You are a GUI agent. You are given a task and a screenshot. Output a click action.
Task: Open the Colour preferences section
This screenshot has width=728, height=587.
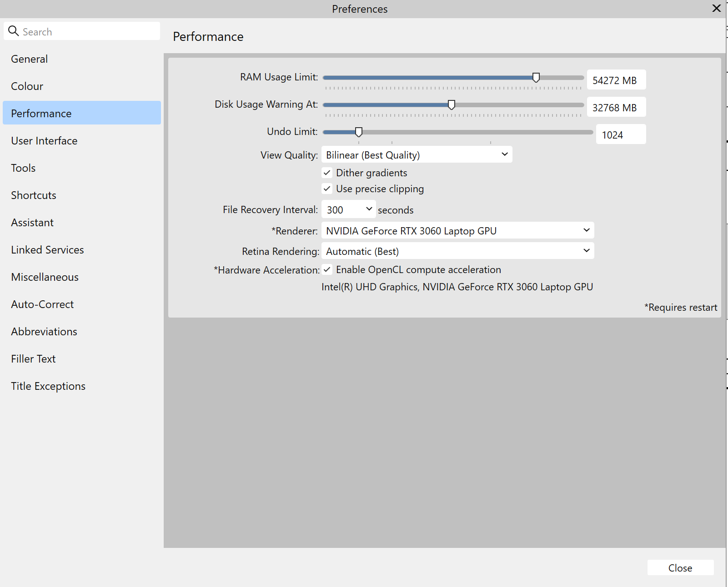pos(27,86)
